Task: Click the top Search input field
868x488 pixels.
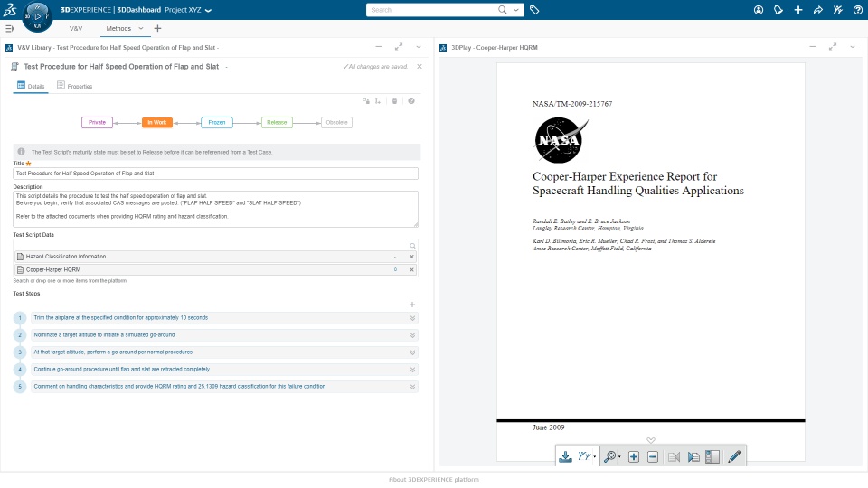Action: tap(432, 10)
